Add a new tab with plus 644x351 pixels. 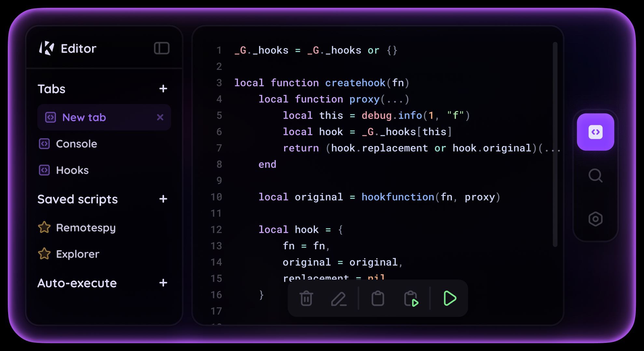pyautogui.click(x=163, y=89)
